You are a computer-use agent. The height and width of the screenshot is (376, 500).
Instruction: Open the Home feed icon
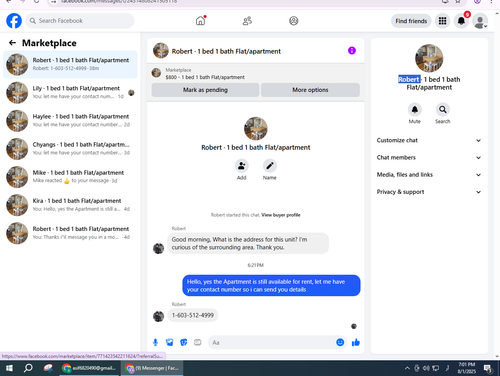200,21
